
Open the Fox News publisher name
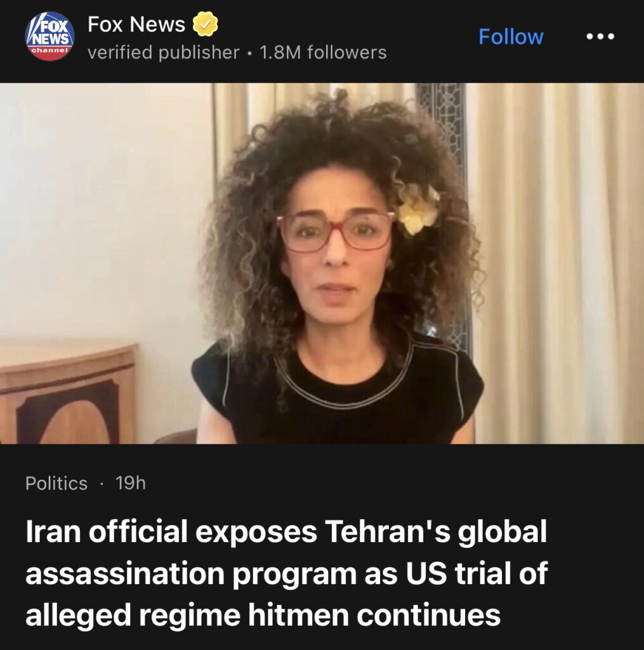[136, 24]
